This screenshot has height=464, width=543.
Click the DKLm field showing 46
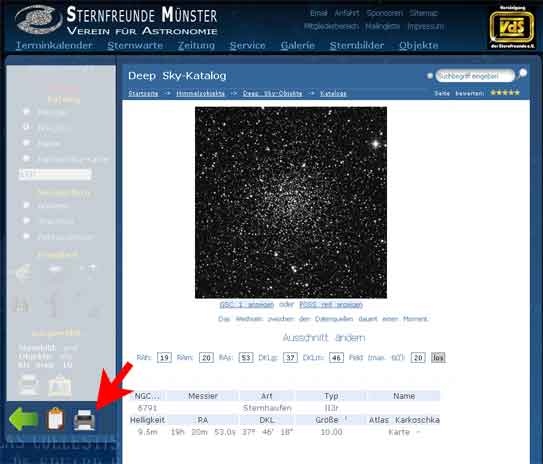coord(336,358)
